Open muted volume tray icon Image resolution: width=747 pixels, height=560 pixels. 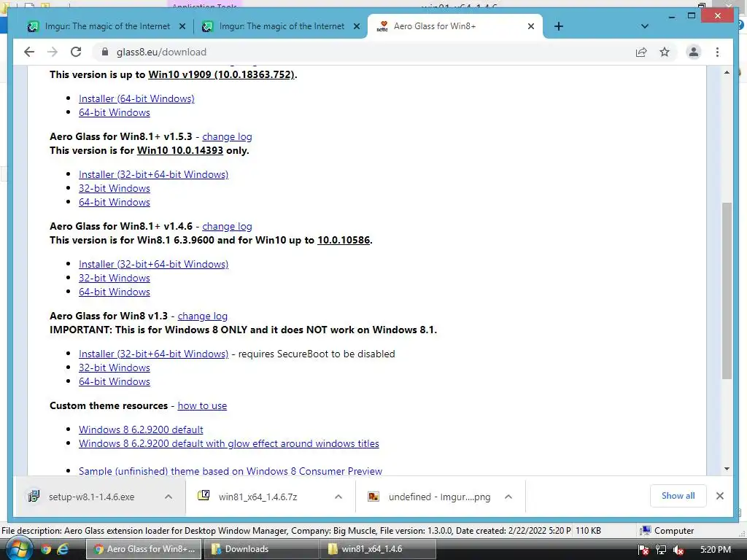coord(678,550)
